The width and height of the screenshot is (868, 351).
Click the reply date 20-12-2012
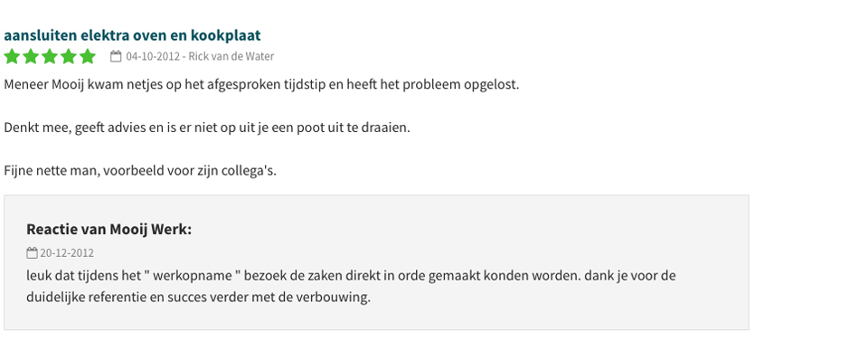point(67,253)
